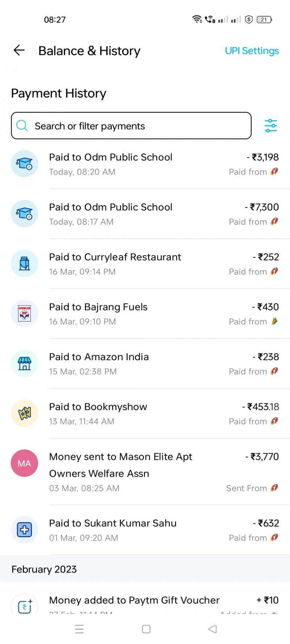
Task: Tap the recent apps menu button
Action: 79,629
